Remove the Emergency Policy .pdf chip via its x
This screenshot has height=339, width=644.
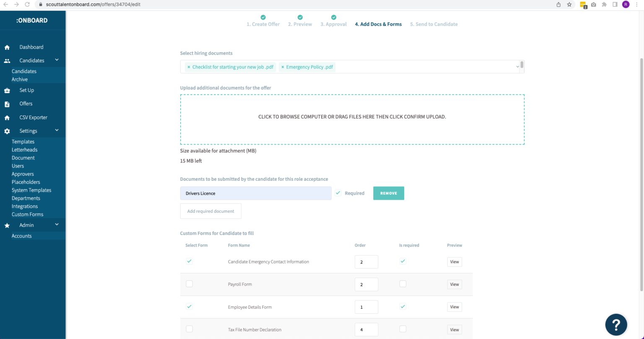pyautogui.click(x=283, y=67)
